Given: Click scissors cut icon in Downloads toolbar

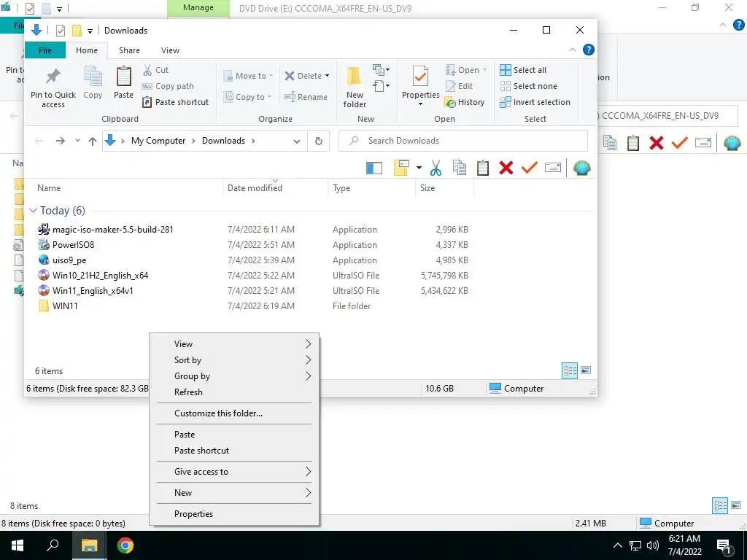Looking at the screenshot, I should (436, 168).
